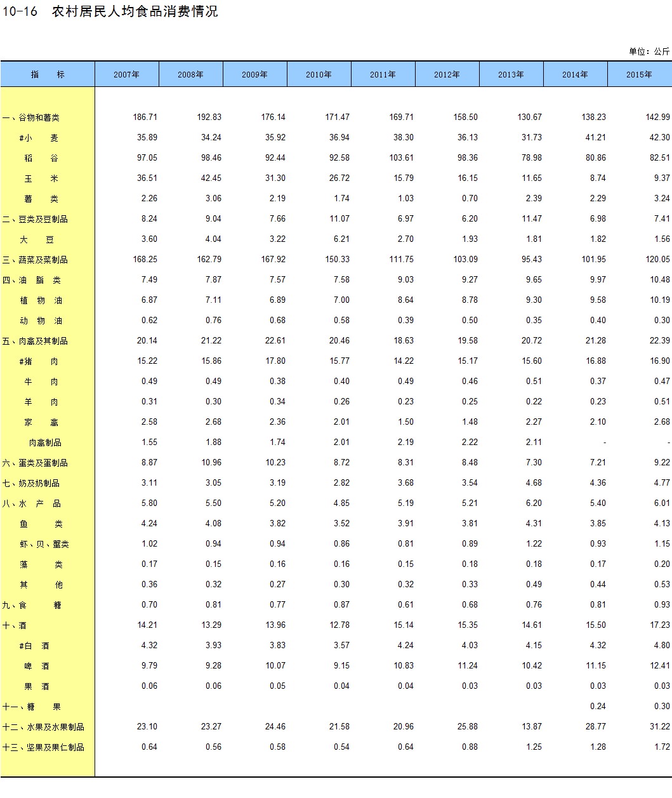Select the 虾、贝、蟹类 row label

(x=44, y=544)
